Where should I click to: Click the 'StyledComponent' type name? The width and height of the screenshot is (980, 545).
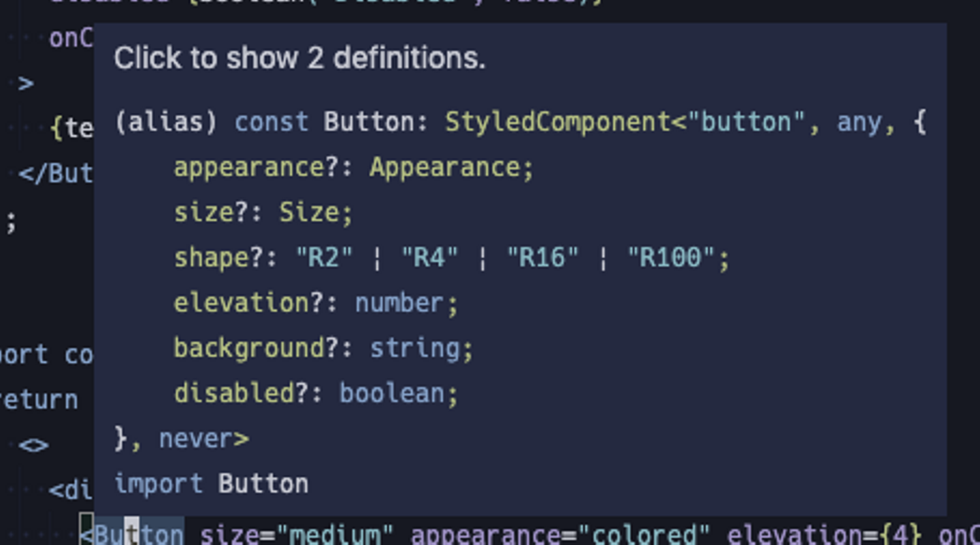tap(557, 122)
